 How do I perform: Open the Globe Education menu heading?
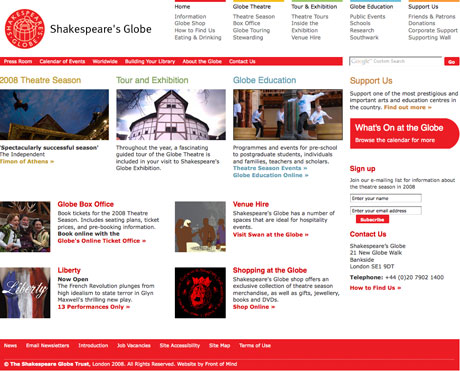point(371,7)
